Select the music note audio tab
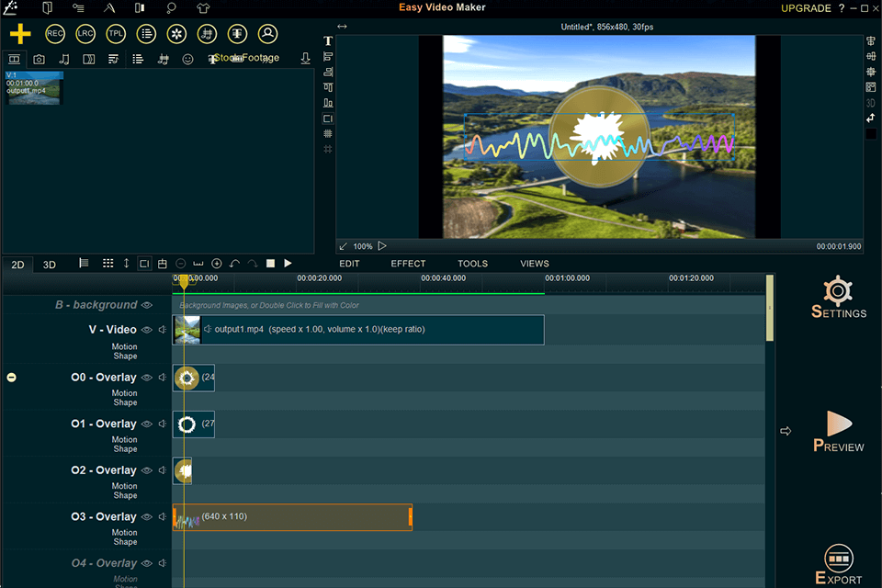Image resolution: width=882 pixels, height=588 pixels. pos(64,59)
